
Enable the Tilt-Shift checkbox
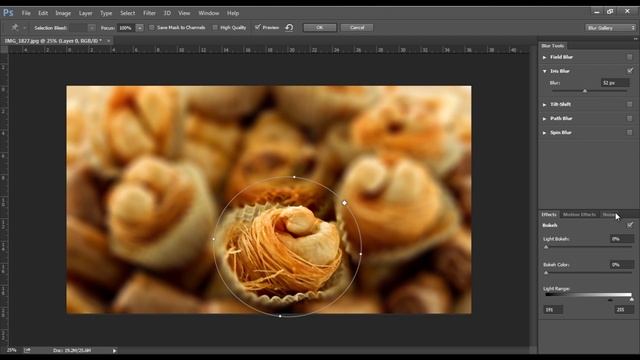[629, 104]
